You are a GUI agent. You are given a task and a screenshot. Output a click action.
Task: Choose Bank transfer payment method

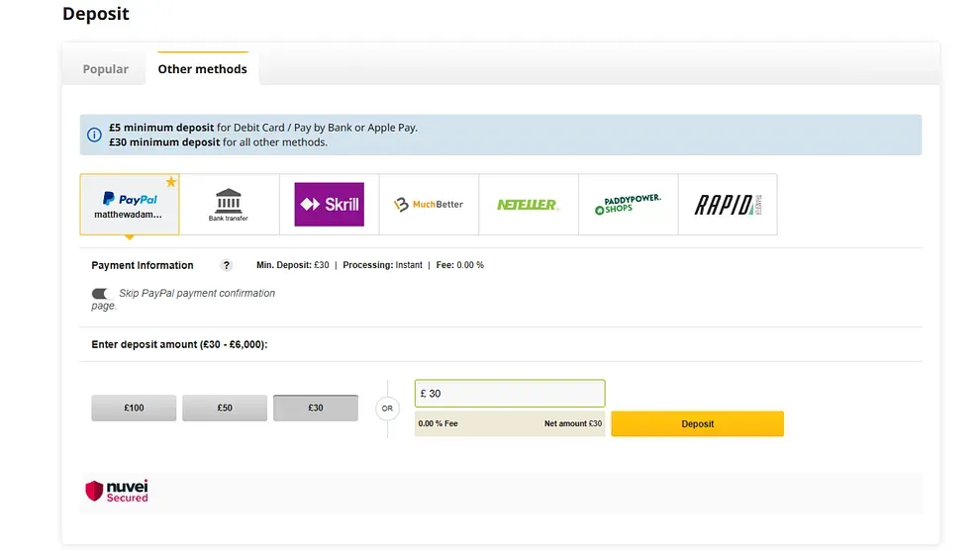pos(229,205)
